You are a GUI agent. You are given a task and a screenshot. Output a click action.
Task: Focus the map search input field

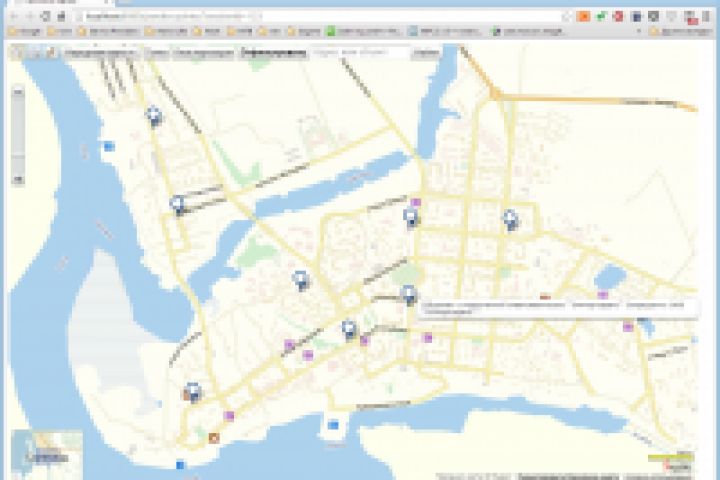point(360,53)
